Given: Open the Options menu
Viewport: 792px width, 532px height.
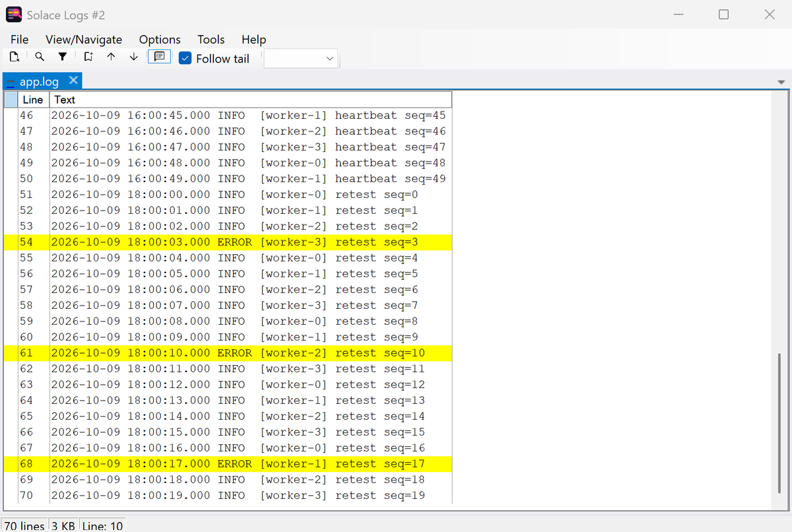Looking at the screenshot, I should (x=160, y=40).
